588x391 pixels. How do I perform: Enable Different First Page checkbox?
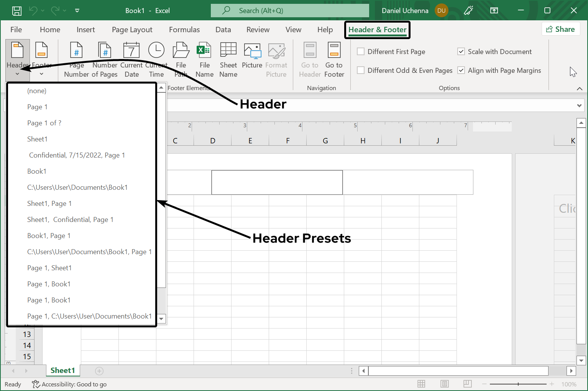coord(361,52)
